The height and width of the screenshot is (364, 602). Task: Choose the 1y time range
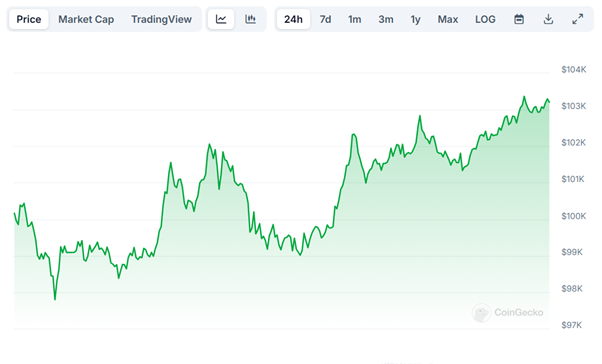click(415, 19)
